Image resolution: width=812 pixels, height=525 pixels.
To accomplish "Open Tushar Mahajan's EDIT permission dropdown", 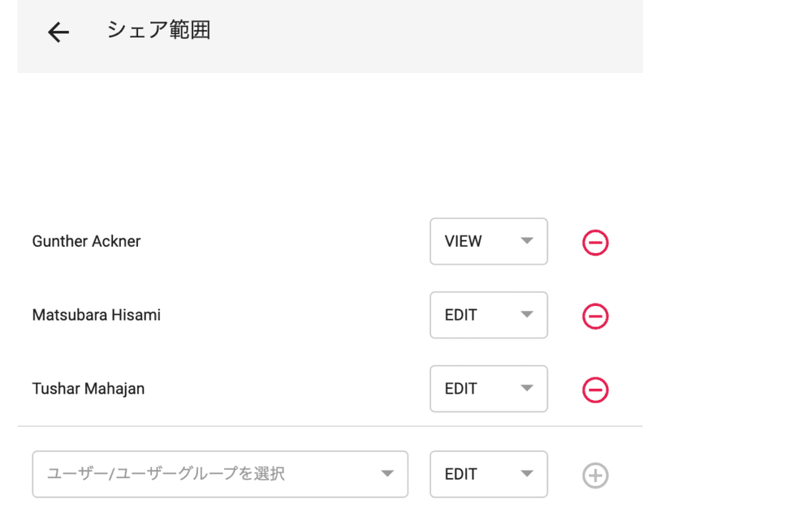I will 488,389.
